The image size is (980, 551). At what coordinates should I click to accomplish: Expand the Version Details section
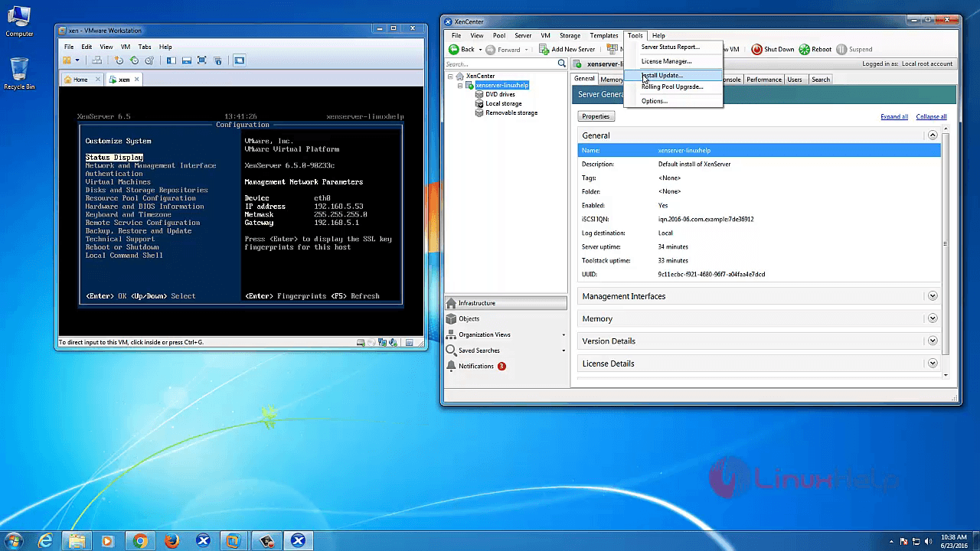click(933, 341)
